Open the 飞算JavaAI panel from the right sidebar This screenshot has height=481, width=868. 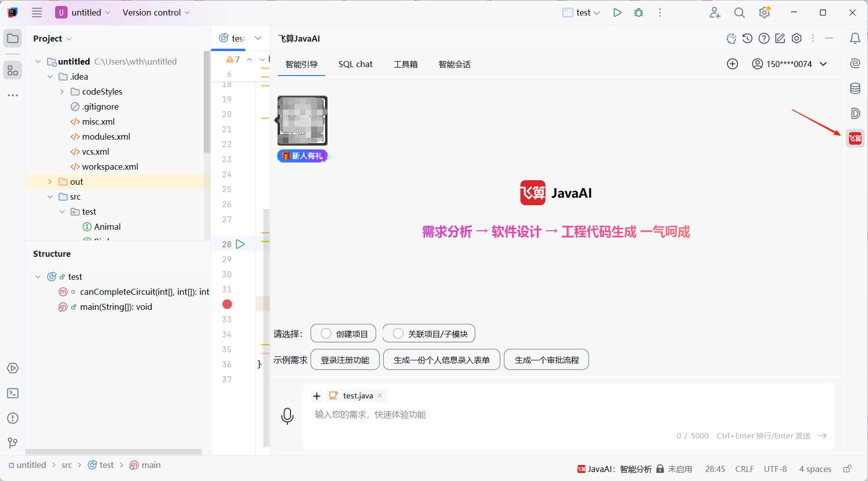855,138
